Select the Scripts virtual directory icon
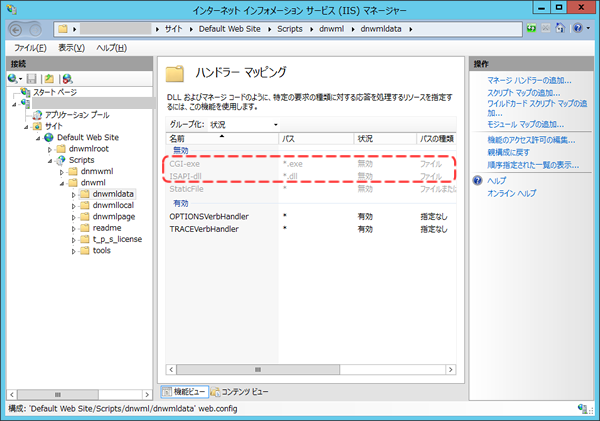This screenshot has width=600, height=421. pos(60,160)
